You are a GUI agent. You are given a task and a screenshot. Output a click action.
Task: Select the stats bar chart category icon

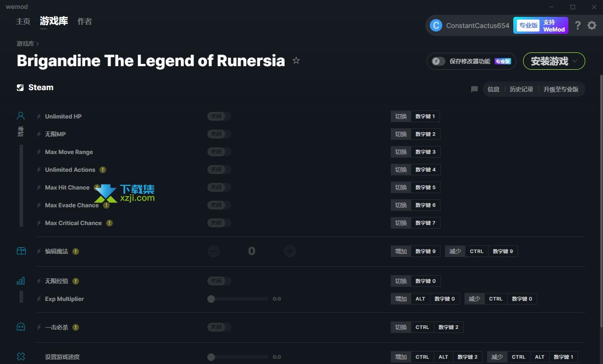click(21, 281)
